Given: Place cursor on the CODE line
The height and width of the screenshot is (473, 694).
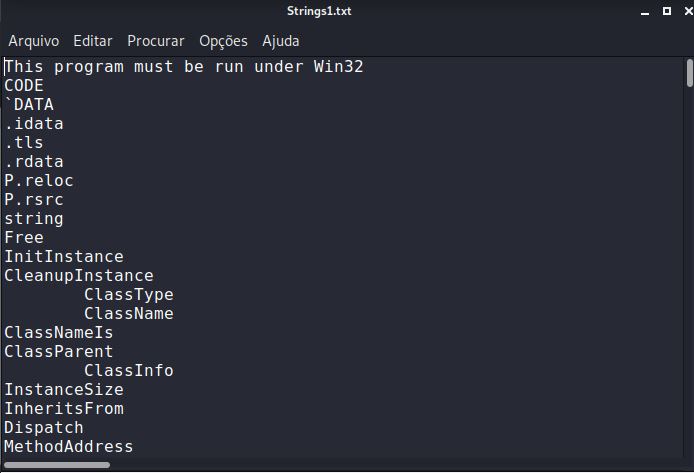Looking at the screenshot, I should [x=24, y=86].
